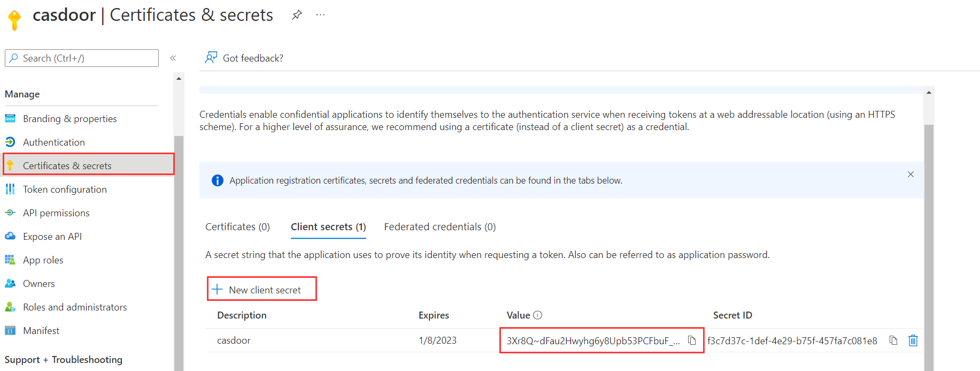Open Branding & properties page

[x=70, y=118]
